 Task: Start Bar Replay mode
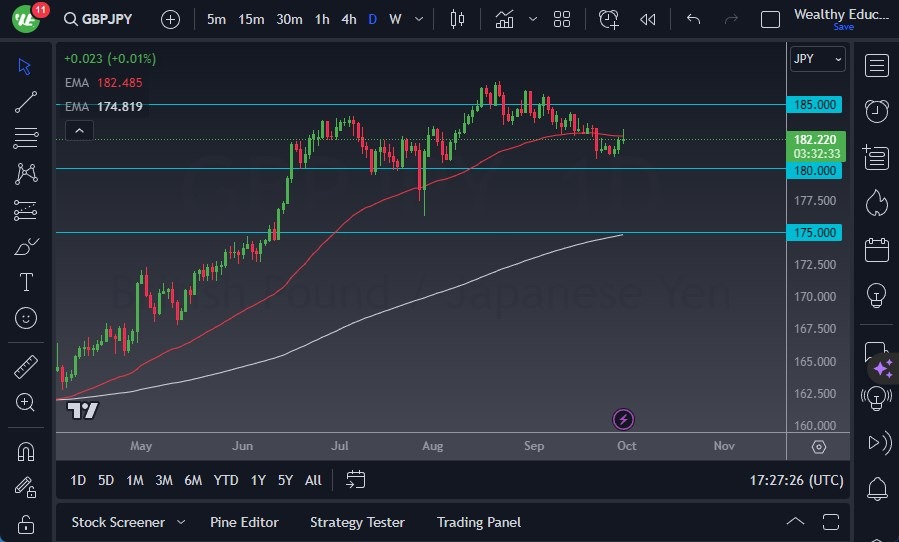point(647,19)
